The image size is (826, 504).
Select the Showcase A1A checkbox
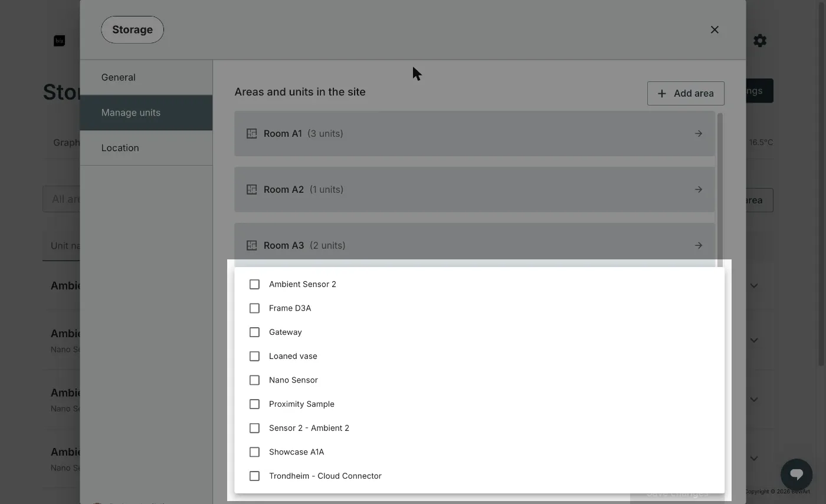click(x=254, y=452)
